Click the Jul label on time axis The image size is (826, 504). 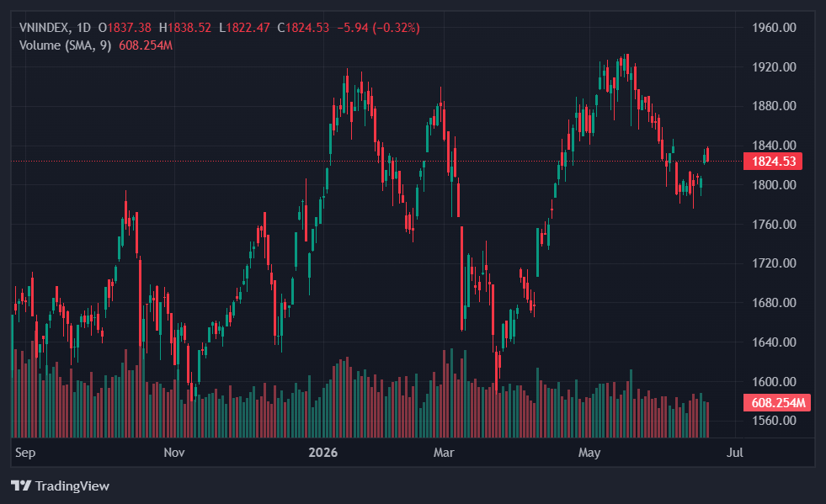point(734,453)
